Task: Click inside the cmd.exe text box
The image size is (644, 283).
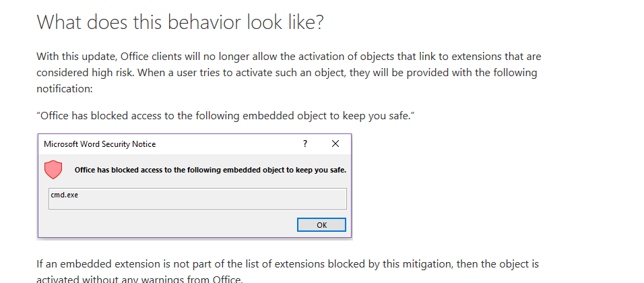Action: click(197, 199)
